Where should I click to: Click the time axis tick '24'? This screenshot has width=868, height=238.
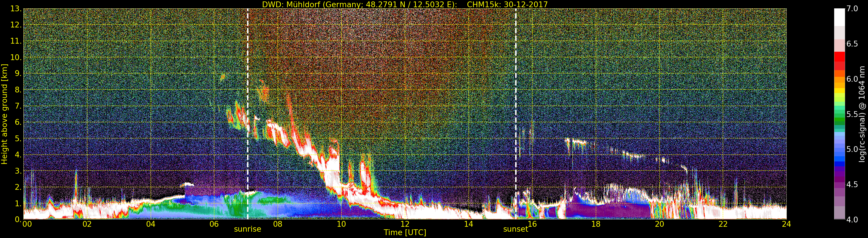[786, 224]
